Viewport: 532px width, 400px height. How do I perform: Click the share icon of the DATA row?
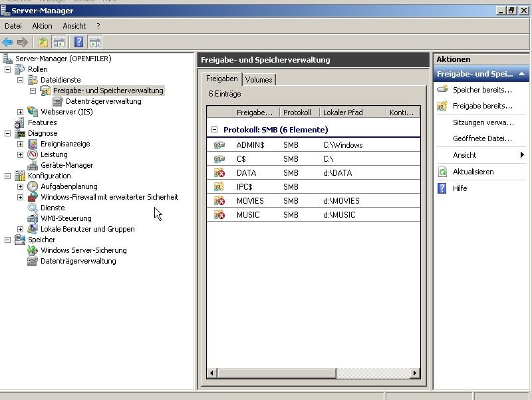point(219,173)
